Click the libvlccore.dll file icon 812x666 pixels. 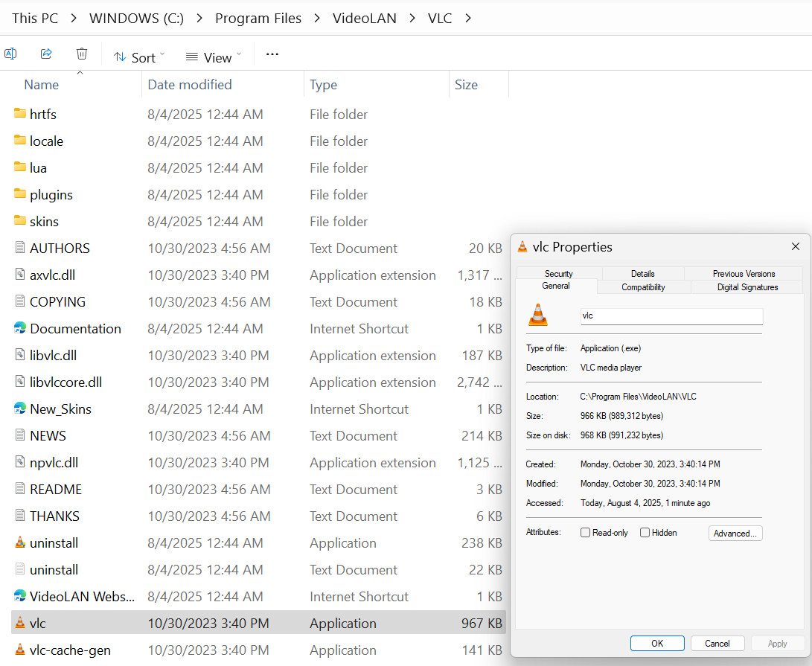pyautogui.click(x=19, y=382)
